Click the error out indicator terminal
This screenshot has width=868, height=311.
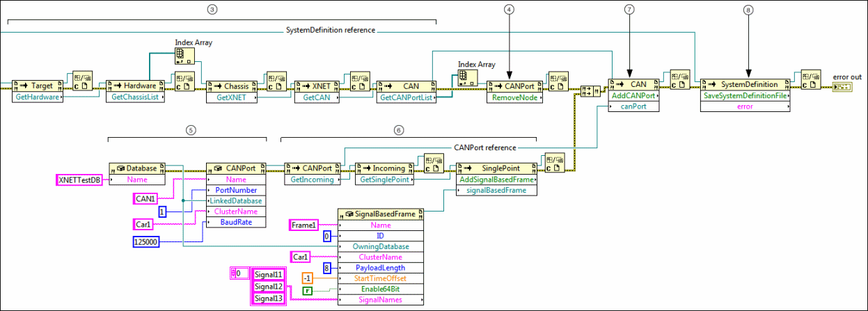coord(842,87)
